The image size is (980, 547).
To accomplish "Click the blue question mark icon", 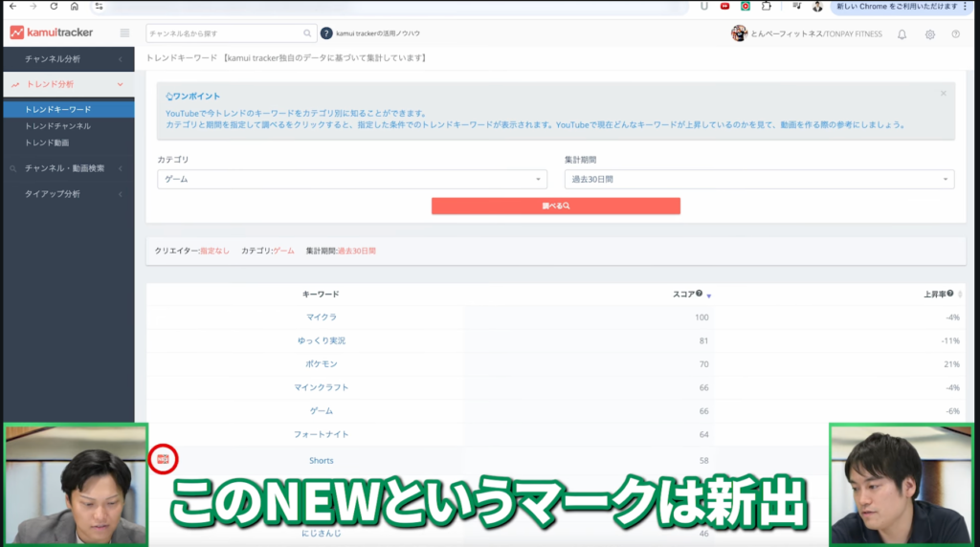I will (326, 33).
